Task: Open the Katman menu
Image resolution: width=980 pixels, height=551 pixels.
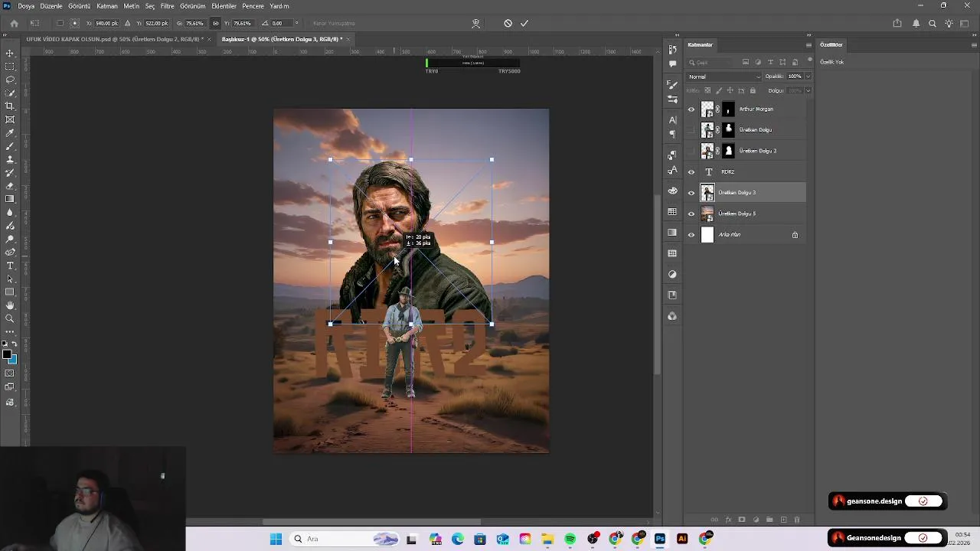Action: (107, 6)
